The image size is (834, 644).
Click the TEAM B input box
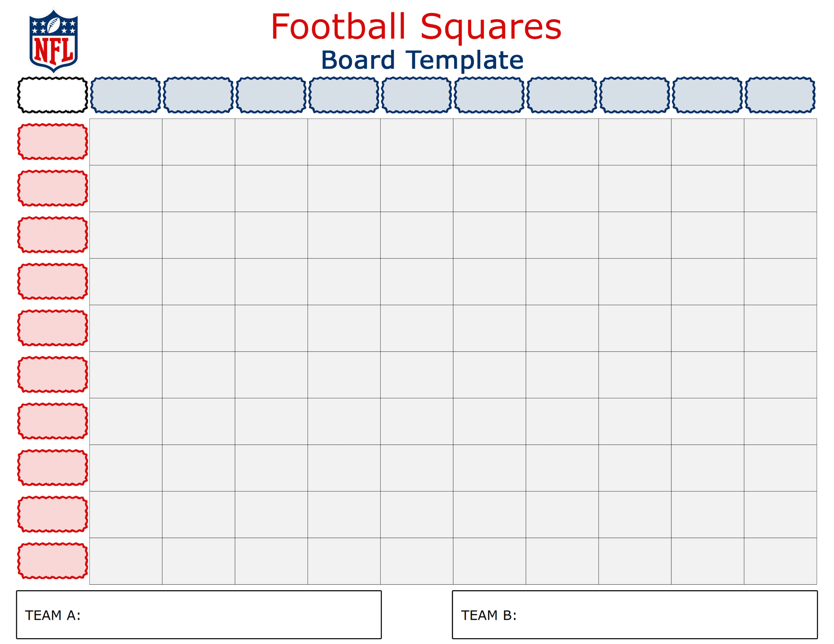click(635, 615)
